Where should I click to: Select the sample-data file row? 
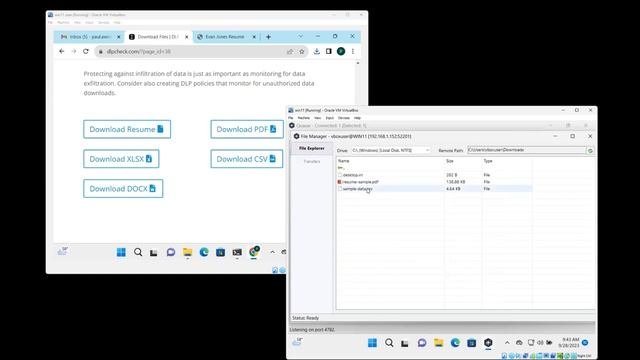pos(434,189)
